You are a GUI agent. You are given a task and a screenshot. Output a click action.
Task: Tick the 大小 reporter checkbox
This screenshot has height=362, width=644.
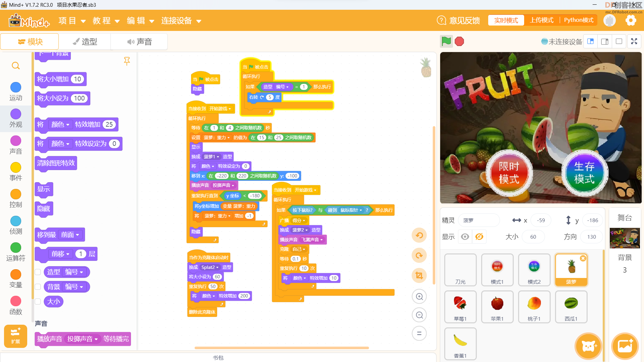(x=38, y=301)
